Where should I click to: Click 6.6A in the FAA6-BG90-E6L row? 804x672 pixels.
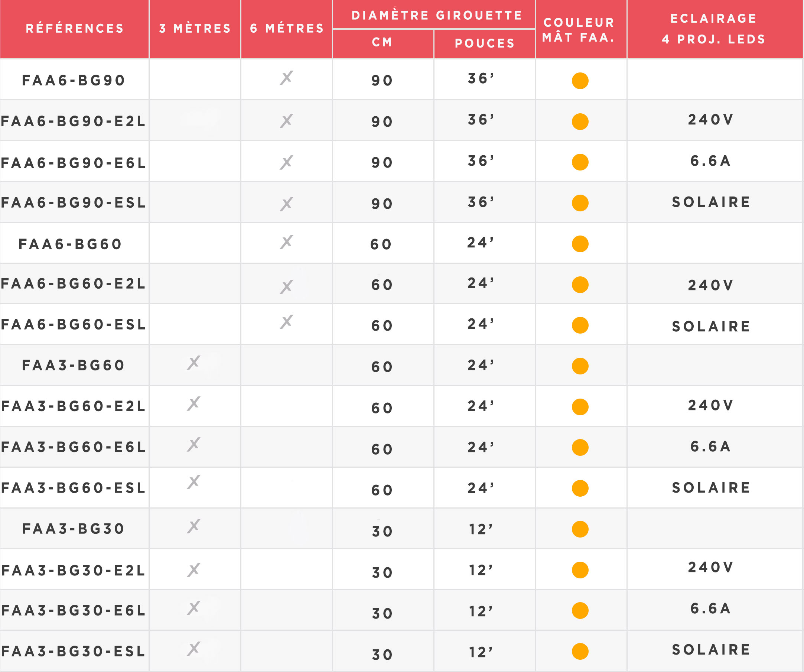coord(711,161)
